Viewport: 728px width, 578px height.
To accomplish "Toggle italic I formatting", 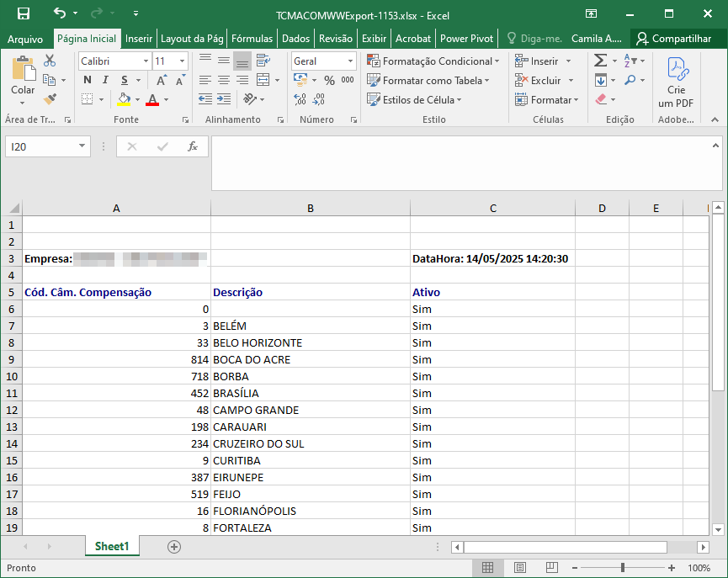I will [105, 80].
